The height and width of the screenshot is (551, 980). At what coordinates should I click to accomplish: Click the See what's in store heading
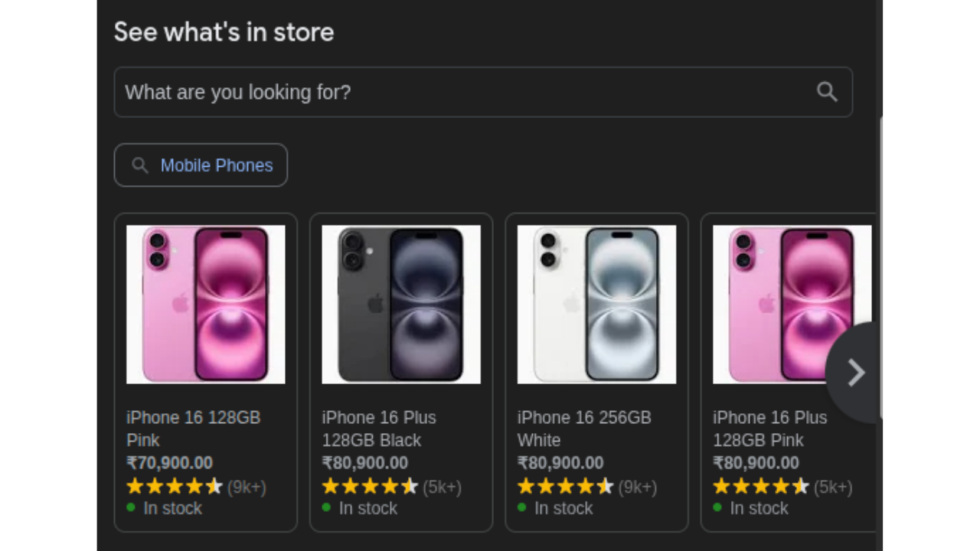(x=224, y=32)
